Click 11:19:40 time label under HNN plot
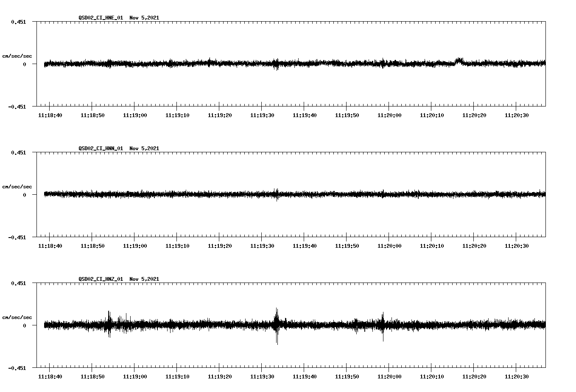Viewport: 576px width, 392px height. tap(305, 246)
